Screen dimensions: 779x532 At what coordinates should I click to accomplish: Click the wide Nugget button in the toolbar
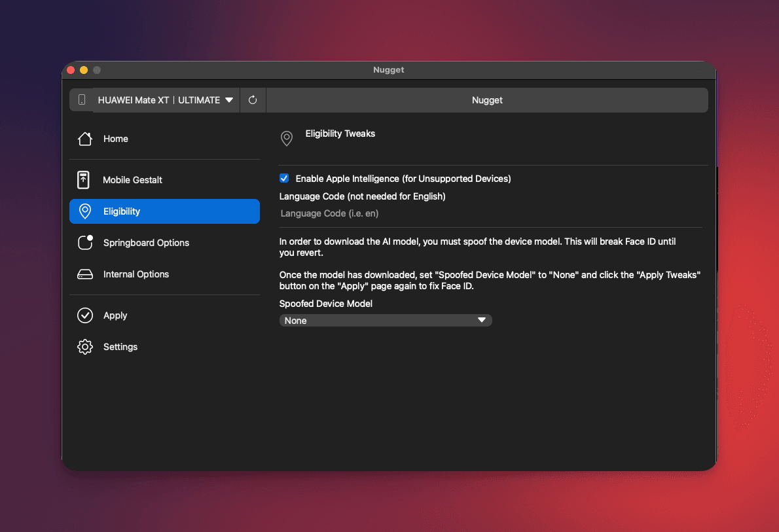pos(487,100)
